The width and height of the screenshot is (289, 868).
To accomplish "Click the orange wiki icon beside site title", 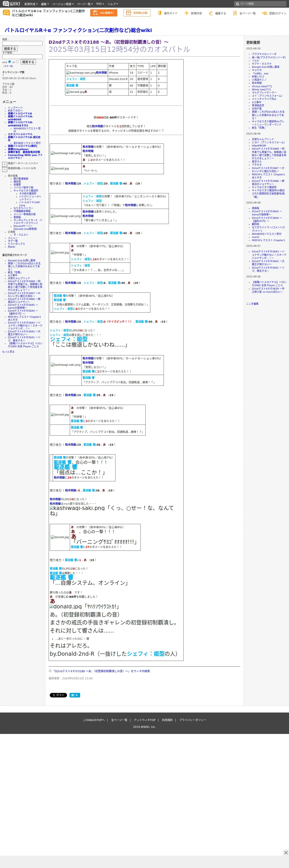I will coord(6,13).
